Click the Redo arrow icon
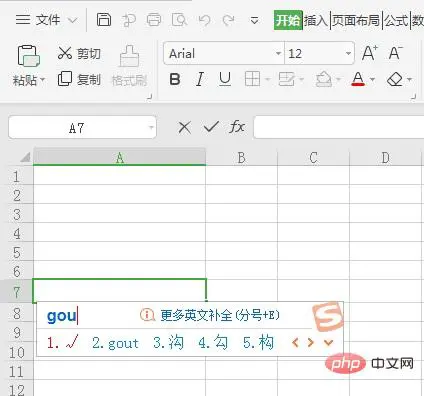Image resolution: width=424 pixels, height=396 pixels. [x=229, y=20]
